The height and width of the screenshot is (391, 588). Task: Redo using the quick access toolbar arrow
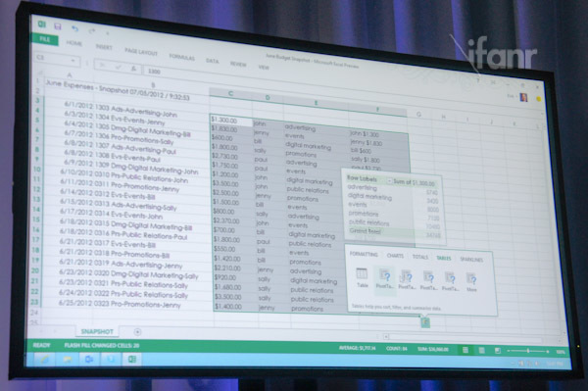click(91, 30)
